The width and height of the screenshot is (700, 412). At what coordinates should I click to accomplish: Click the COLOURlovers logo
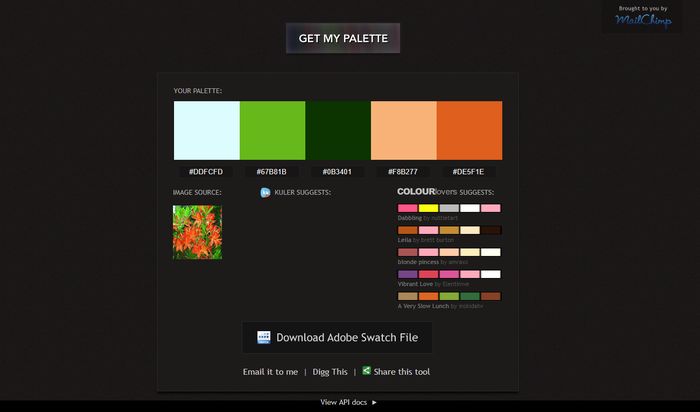point(416,191)
